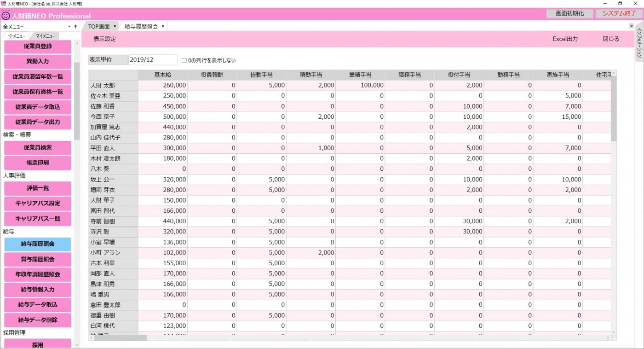This screenshot has width=644, height=349.
Task: Click the 業績手当 column header
Action: [x=360, y=75]
